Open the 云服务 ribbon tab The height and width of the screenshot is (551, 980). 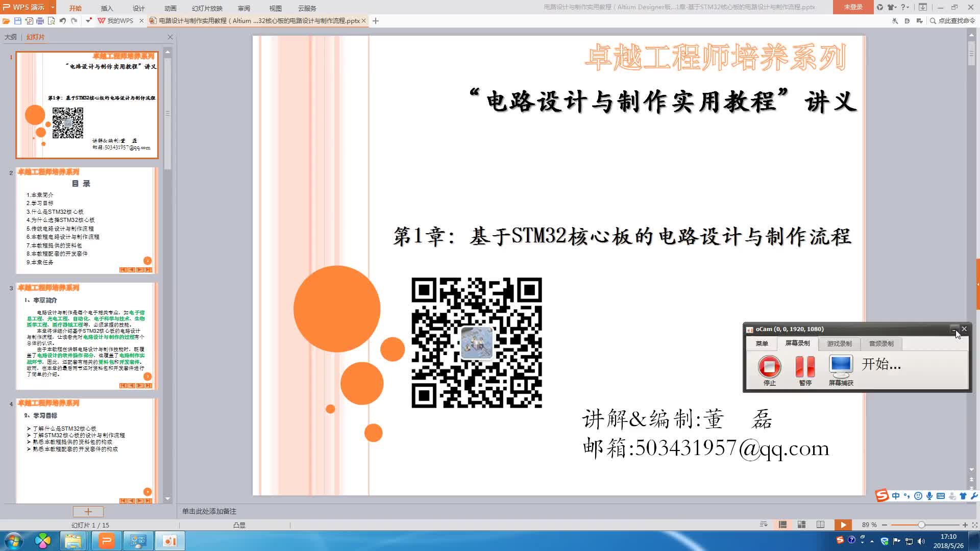(x=307, y=8)
